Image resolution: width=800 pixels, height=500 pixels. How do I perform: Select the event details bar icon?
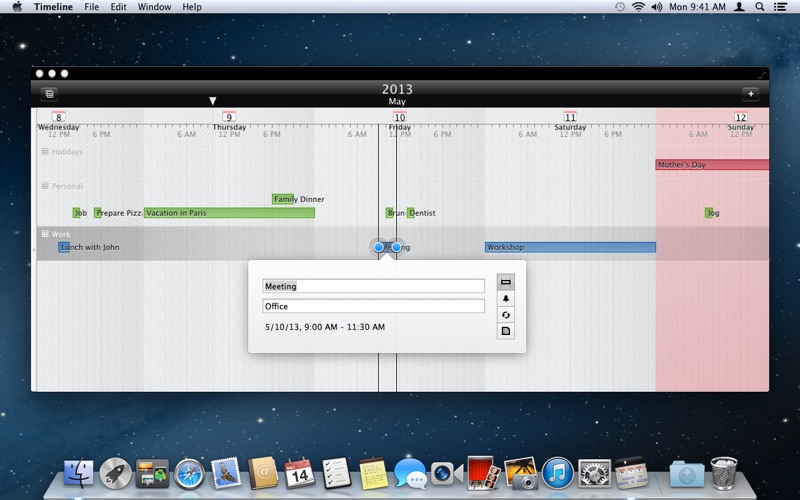[x=506, y=282]
